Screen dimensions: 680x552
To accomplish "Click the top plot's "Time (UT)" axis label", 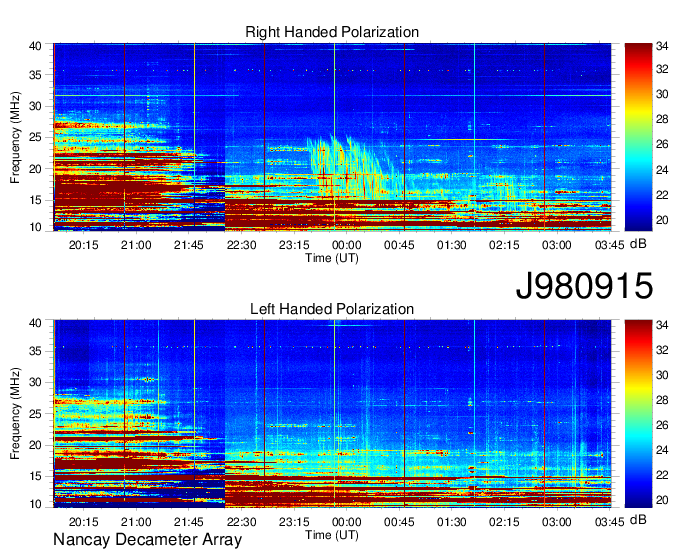I will click(x=332, y=258).
